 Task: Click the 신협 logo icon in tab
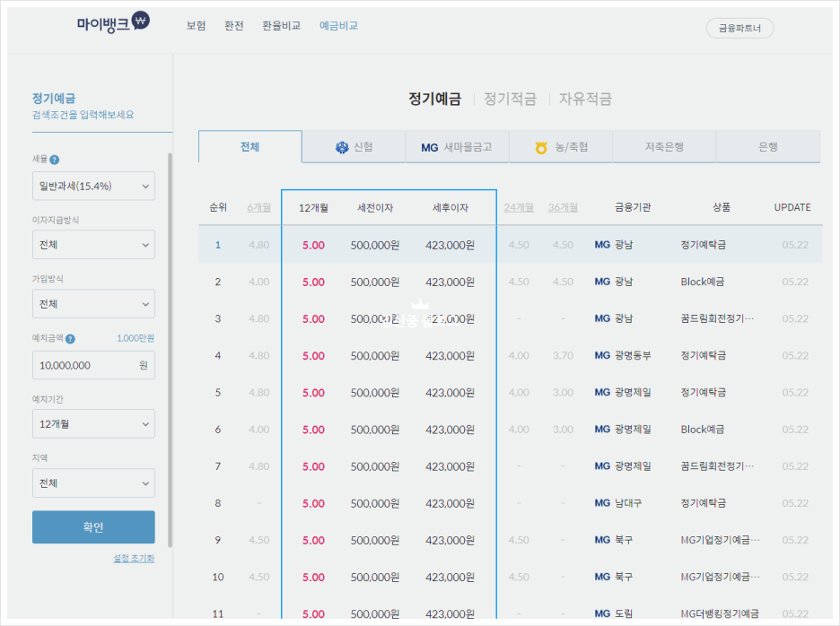click(x=342, y=147)
